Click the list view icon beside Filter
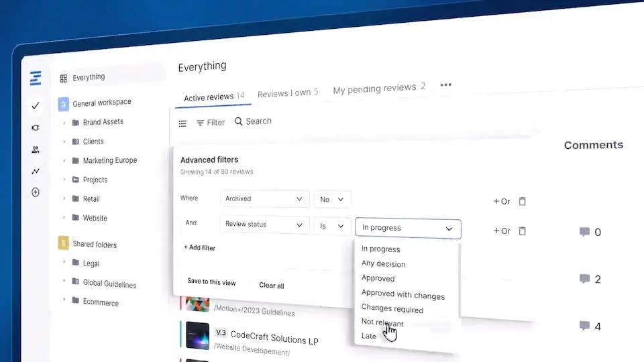Screen dimensions: 644x362 coord(182,123)
